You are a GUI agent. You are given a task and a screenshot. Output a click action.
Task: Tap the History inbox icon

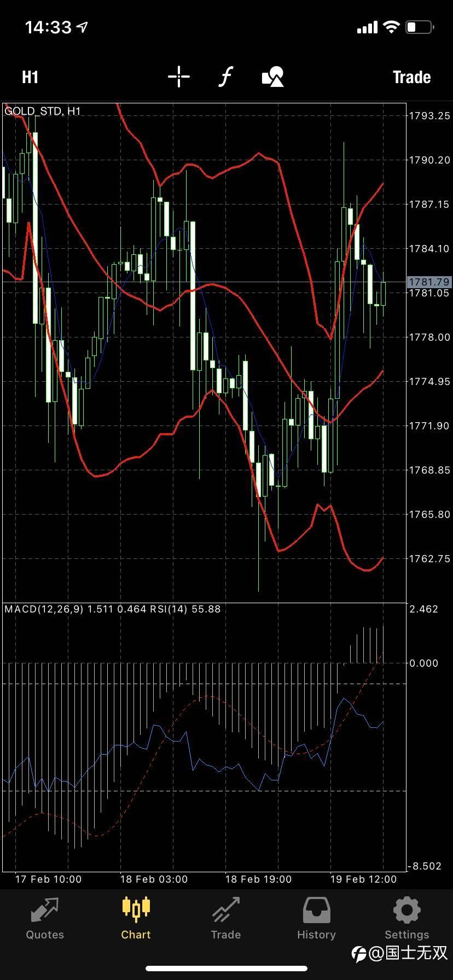click(x=316, y=910)
